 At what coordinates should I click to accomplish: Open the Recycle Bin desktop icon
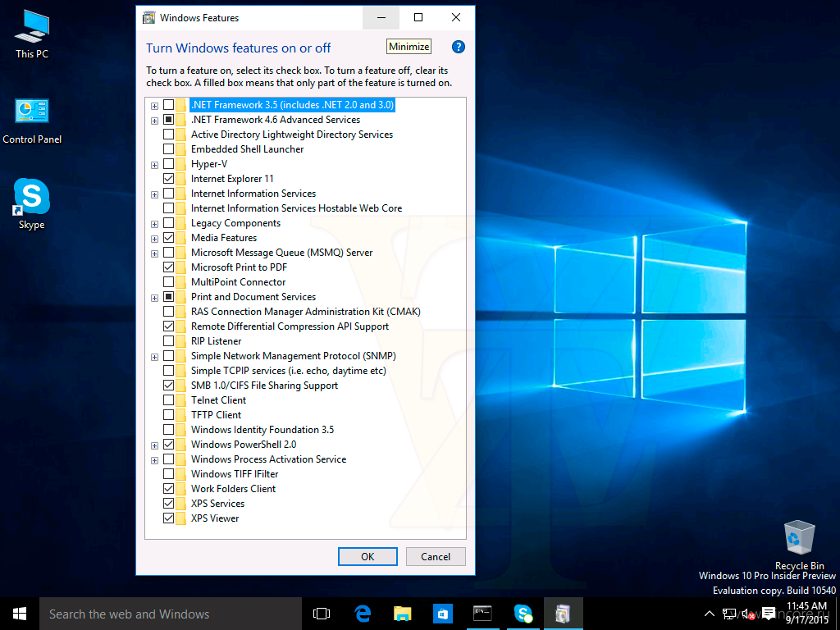coord(799,545)
